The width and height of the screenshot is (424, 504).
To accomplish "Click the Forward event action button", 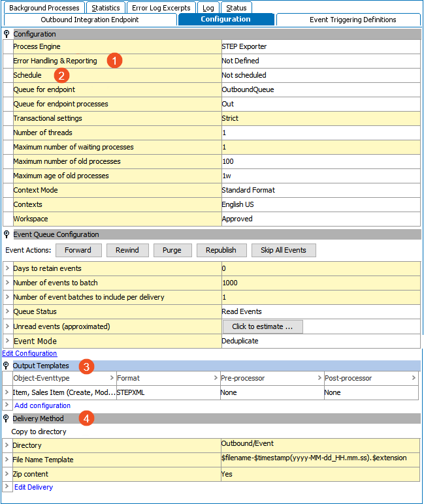I will point(78,250).
